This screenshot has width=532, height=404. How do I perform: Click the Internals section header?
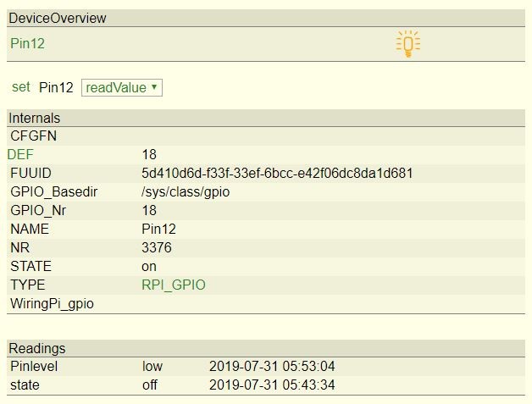[34, 118]
